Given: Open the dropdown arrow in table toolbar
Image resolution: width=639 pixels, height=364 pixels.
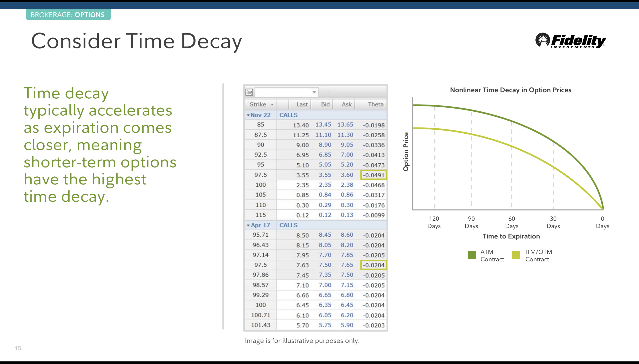Looking at the screenshot, I should tap(314, 92).
